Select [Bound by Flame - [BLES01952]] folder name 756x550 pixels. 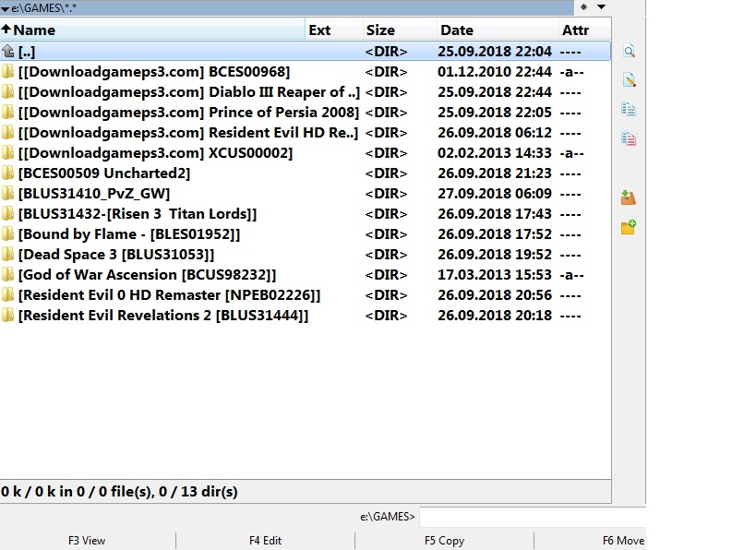click(x=128, y=234)
